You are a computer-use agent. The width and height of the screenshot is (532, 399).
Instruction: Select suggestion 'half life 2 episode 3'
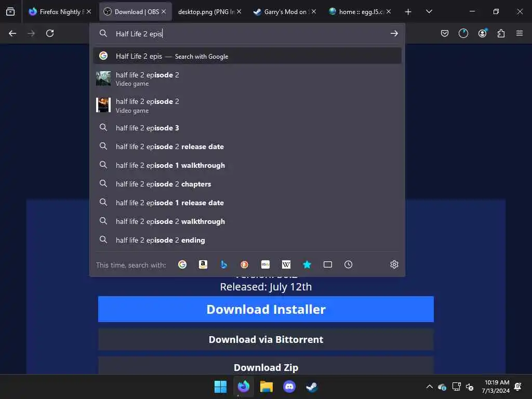[x=247, y=128]
